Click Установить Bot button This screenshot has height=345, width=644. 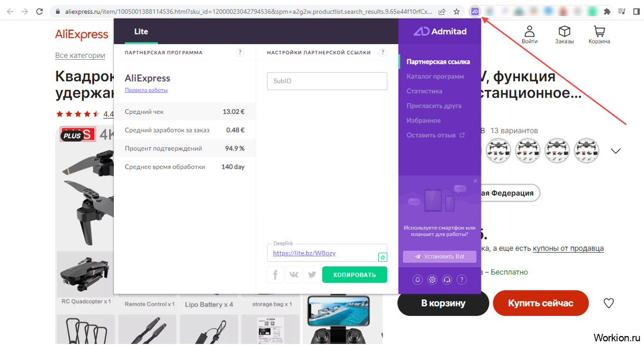pos(440,256)
